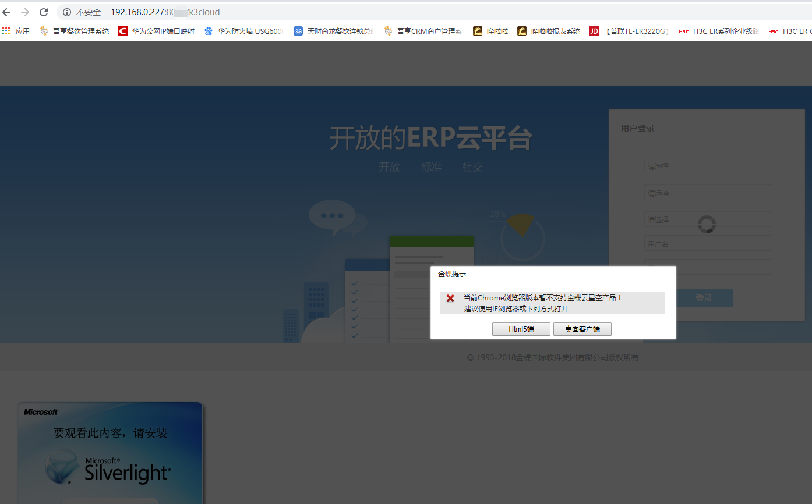Click the Microsoft Silverlight install badge
The height and width of the screenshot is (504, 812).
click(x=110, y=453)
